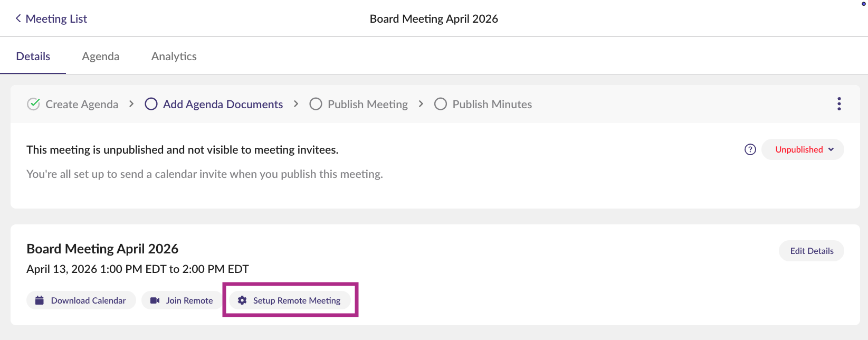Click the chevron after Add Agenda Documents
The image size is (868, 340).
pos(296,104)
